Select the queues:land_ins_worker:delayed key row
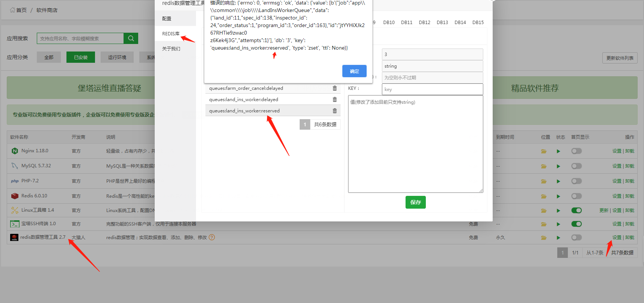This screenshot has width=644, height=303. click(x=273, y=99)
